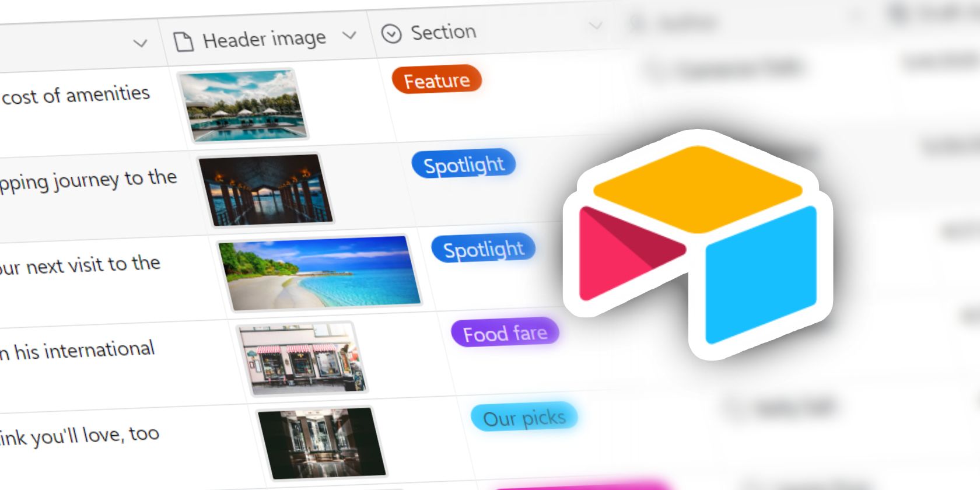The height and width of the screenshot is (490, 980).
Task: Open the Header image column dropdown arrow
Action: 349,36
